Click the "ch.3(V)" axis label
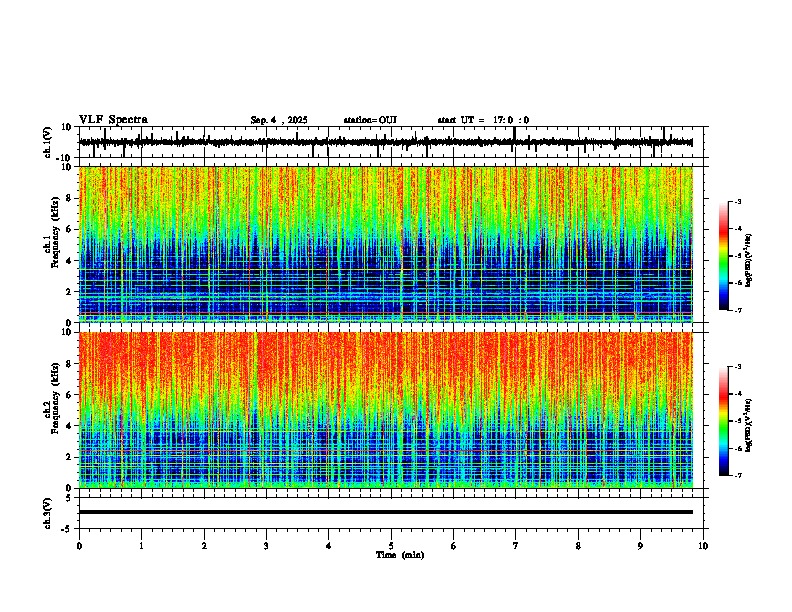 point(48,513)
